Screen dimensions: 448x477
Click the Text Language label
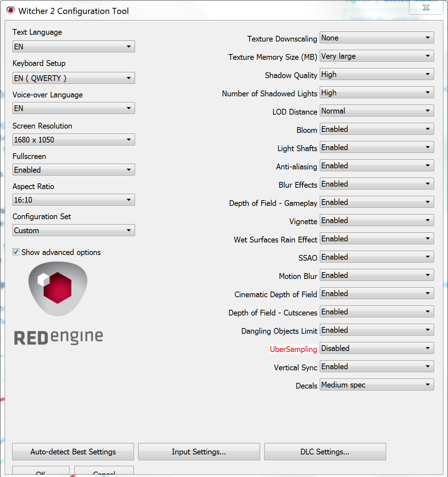coord(37,32)
